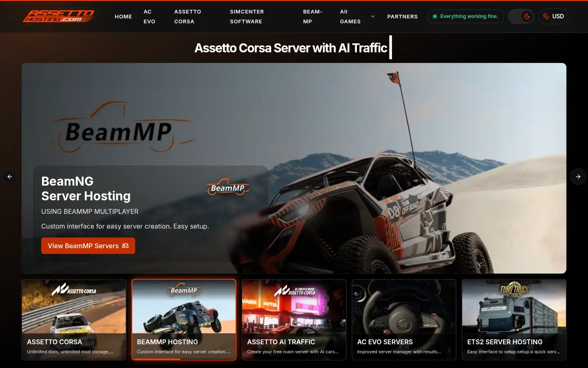Open SIMCENTER SOFTWARE in the nav bar

pyautogui.click(x=247, y=16)
